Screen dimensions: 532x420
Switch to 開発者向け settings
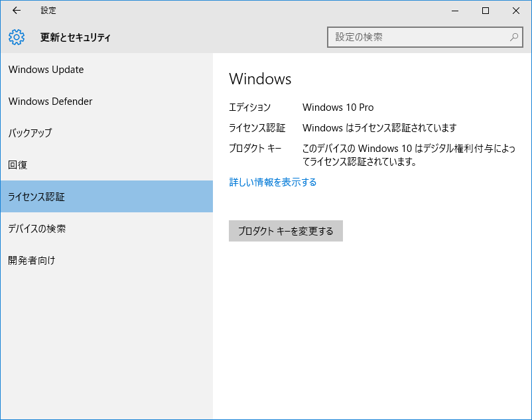[x=32, y=260]
